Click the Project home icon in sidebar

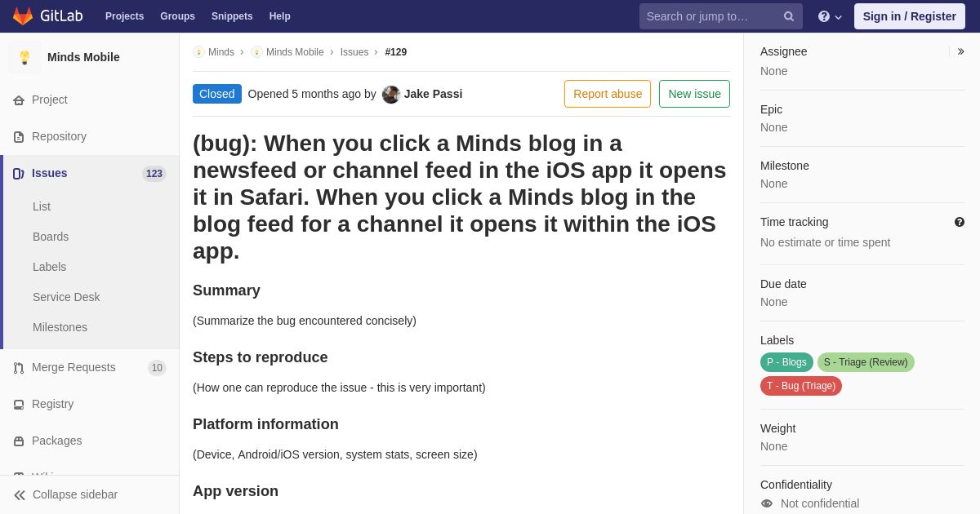click(19, 100)
